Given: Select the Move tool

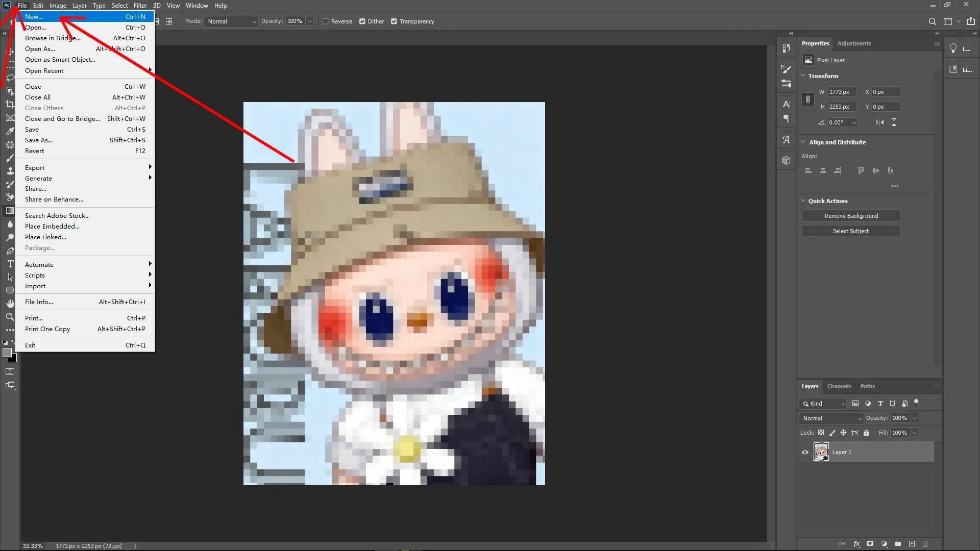Looking at the screenshot, I should click(10, 51).
